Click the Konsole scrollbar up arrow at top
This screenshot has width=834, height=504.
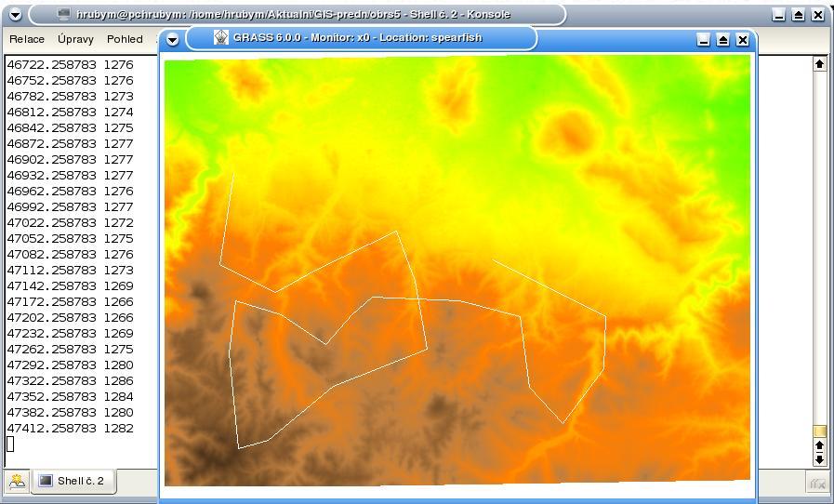(x=819, y=64)
